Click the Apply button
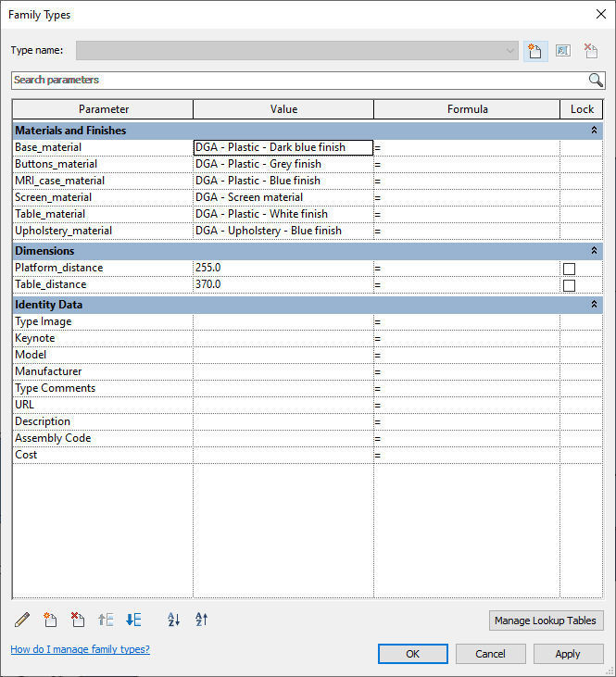 point(568,654)
